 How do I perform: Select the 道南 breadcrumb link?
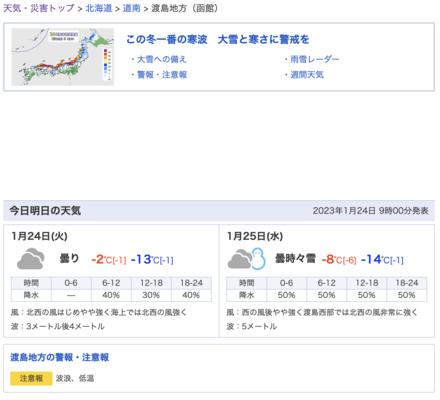[131, 8]
